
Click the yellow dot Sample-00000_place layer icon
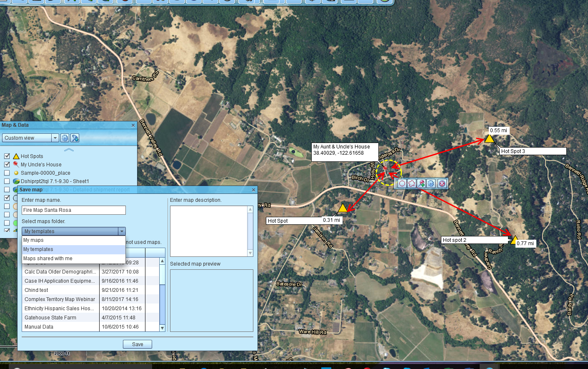pyautogui.click(x=16, y=173)
